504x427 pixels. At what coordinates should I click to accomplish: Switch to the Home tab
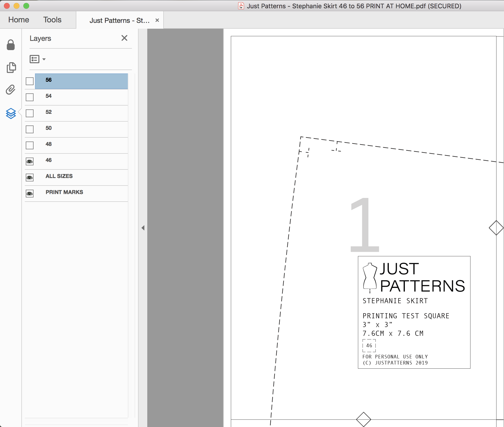(x=19, y=20)
